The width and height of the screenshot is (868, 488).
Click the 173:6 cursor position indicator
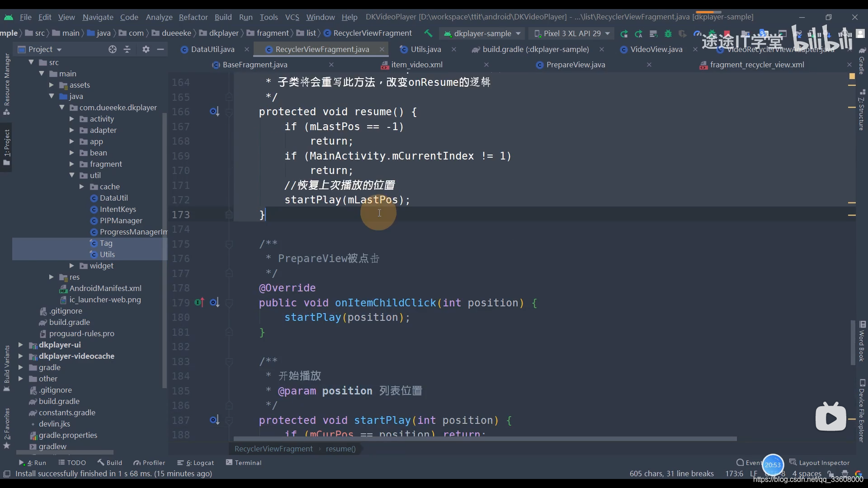click(734, 474)
